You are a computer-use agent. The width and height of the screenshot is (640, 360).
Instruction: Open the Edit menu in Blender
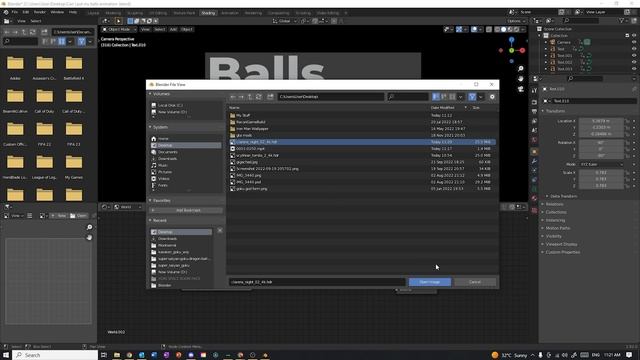click(x=26, y=12)
